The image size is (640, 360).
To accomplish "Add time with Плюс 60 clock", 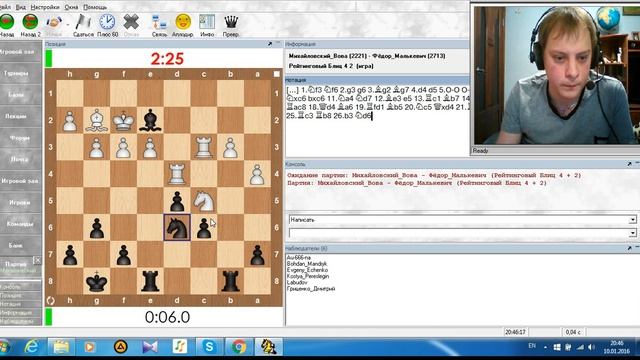I will (107, 22).
